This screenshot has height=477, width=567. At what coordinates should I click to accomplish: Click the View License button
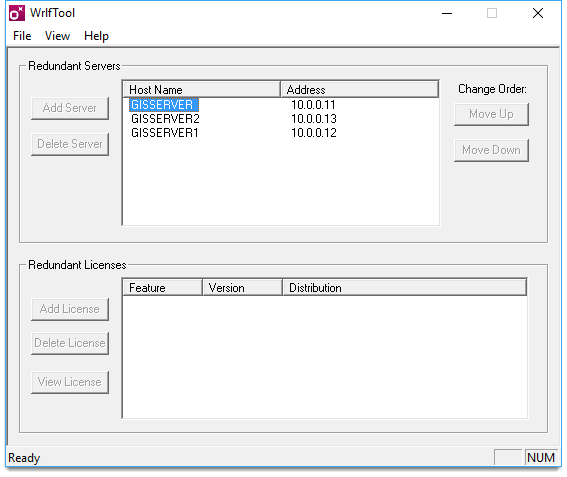[70, 382]
